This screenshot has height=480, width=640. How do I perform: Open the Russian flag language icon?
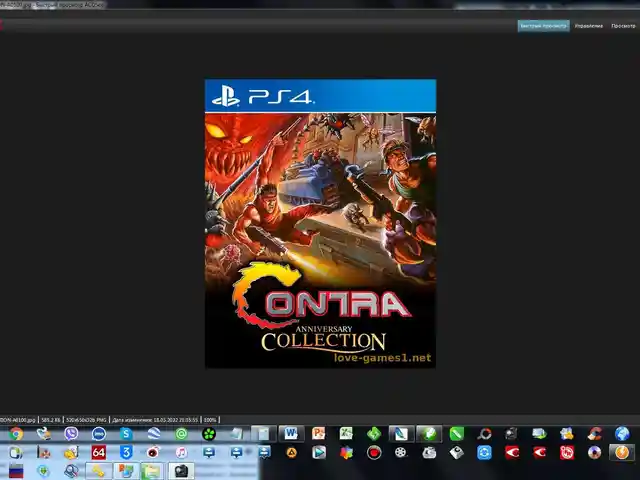pyautogui.click(x=16, y=471)
